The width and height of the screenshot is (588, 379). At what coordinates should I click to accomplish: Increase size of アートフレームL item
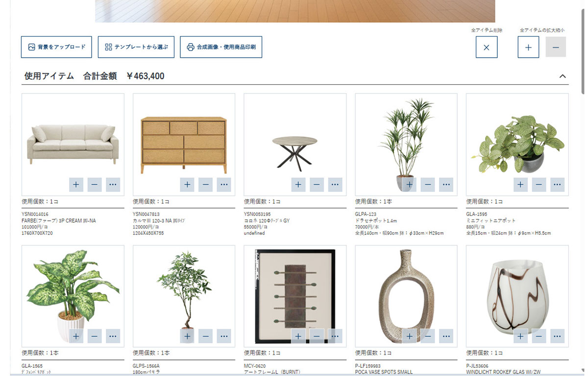click(x=298, y=336)
